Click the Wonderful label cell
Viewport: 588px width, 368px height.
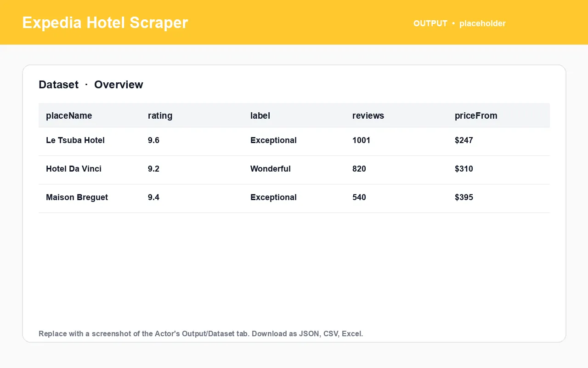pos(270,169)
